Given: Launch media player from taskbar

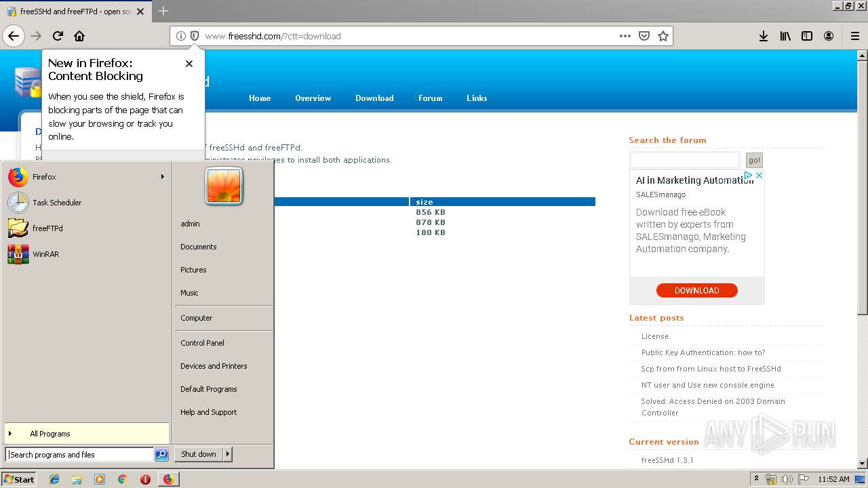Looking at the screenshot, I should coord(100,479).
